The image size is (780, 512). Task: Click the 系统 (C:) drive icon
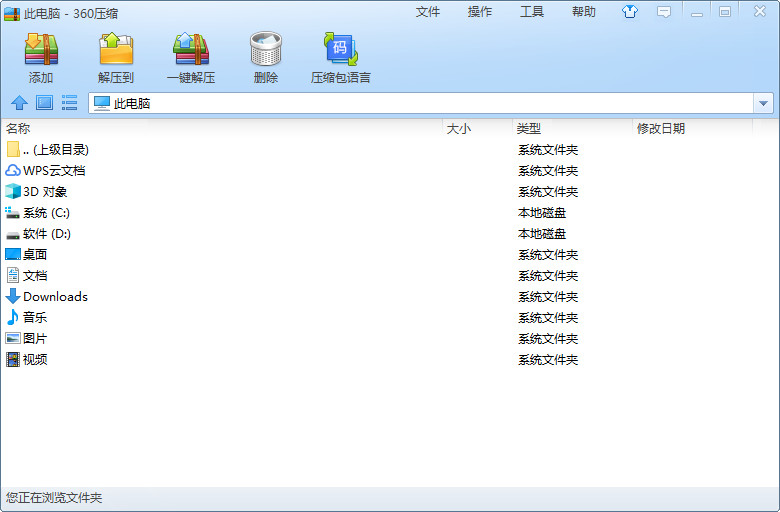tap(13, 213)
